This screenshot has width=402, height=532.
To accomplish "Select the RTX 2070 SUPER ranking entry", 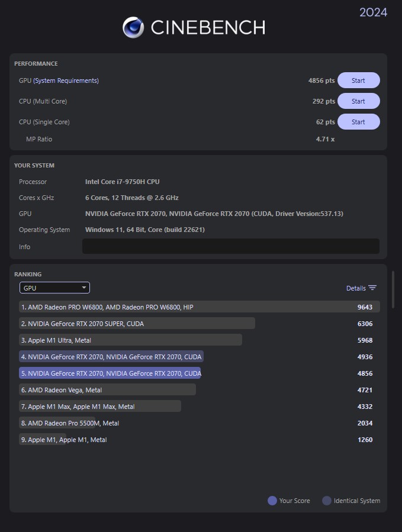I will [200, 323].
